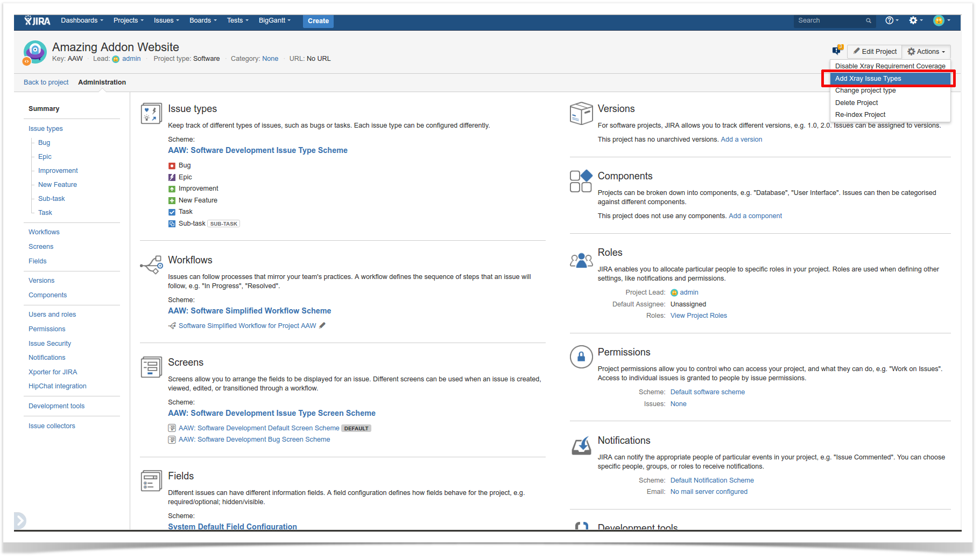Open the Boards dropdown menu
980x558 pixels.
tap(203, 20)
